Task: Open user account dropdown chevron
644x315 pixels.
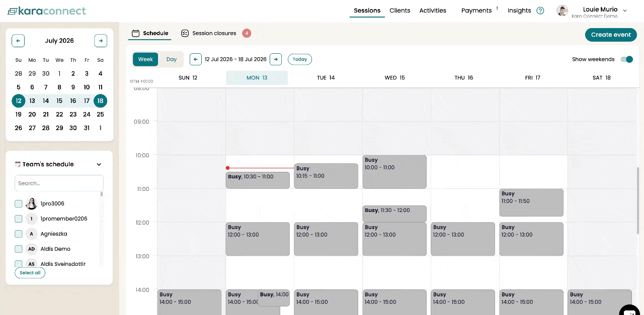Action: (x=625, y=11)
